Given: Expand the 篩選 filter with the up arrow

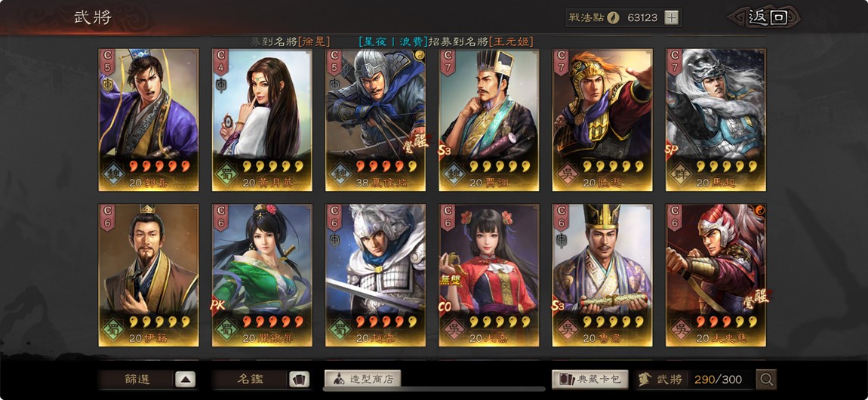Looking at the screenshot, I should coord(186,380).
